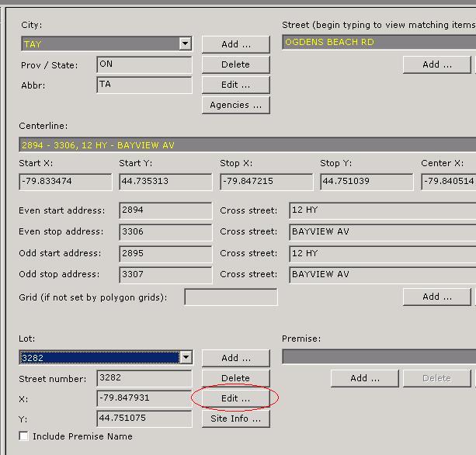Viewport: 476px width, 455px height.
Task: Open Site Info for the lot
Action: pyautogui.click(x=235, y=419)
